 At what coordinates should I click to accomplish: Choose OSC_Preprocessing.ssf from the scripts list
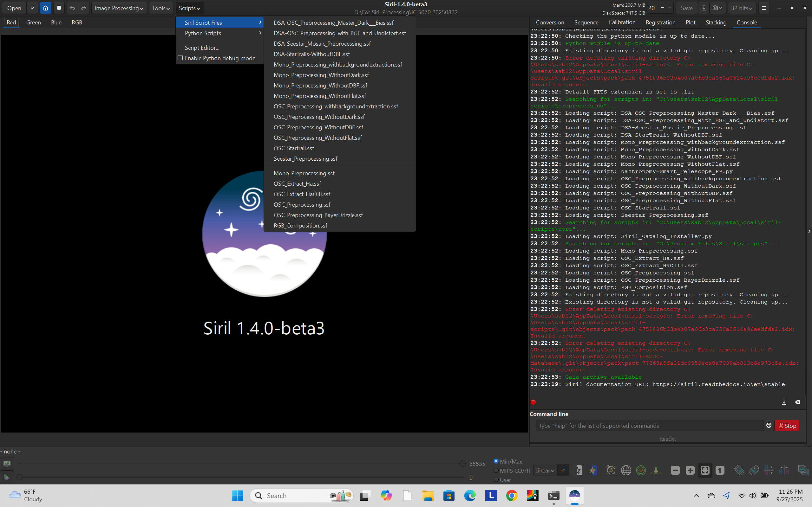[x=302, y=205]
